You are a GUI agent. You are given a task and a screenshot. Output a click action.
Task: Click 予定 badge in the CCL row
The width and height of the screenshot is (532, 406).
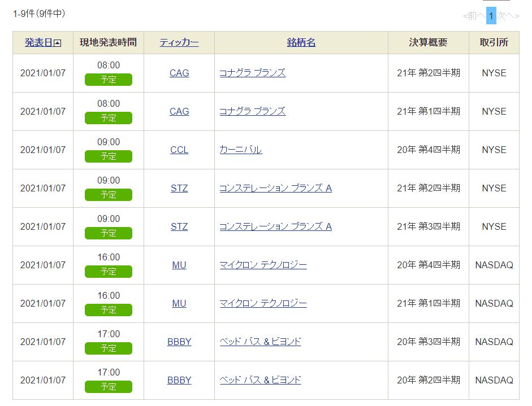pyautogui.click(x=109, y=156)
